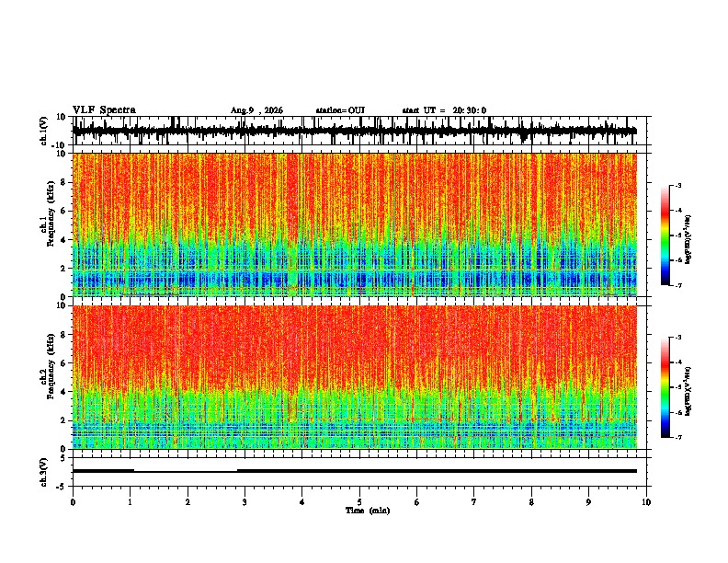The width and height of the screenshot is (728, 563).
Task: Click the ch.2 color scale log(PSD) label
Action: point(688,391)
